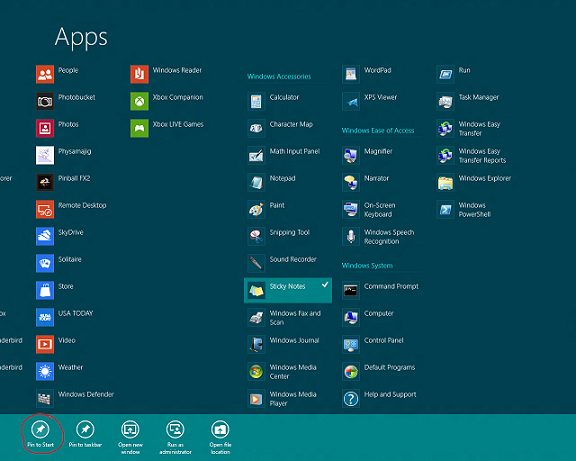Open the WordPad icon

pos(351,74)
